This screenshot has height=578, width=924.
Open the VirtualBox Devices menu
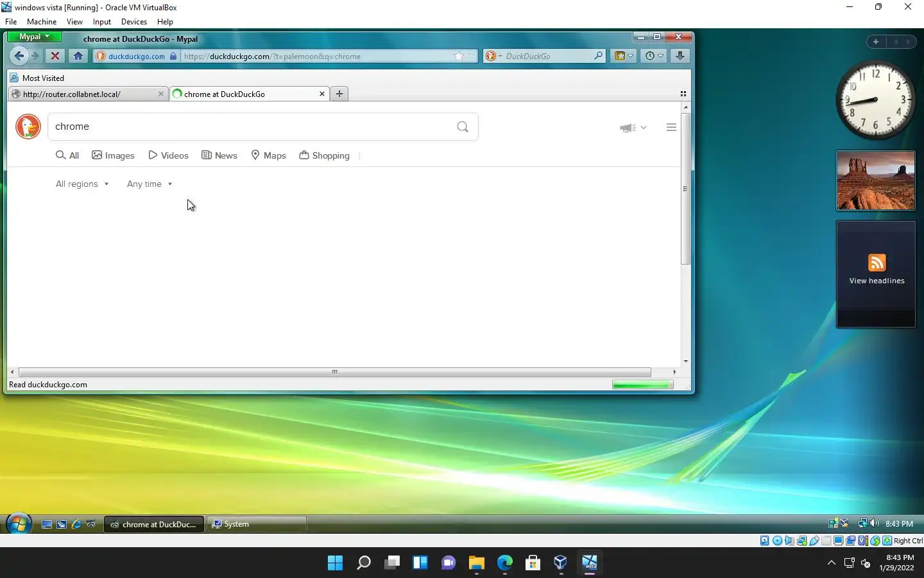pyautogui.click(x=134, y=21)
